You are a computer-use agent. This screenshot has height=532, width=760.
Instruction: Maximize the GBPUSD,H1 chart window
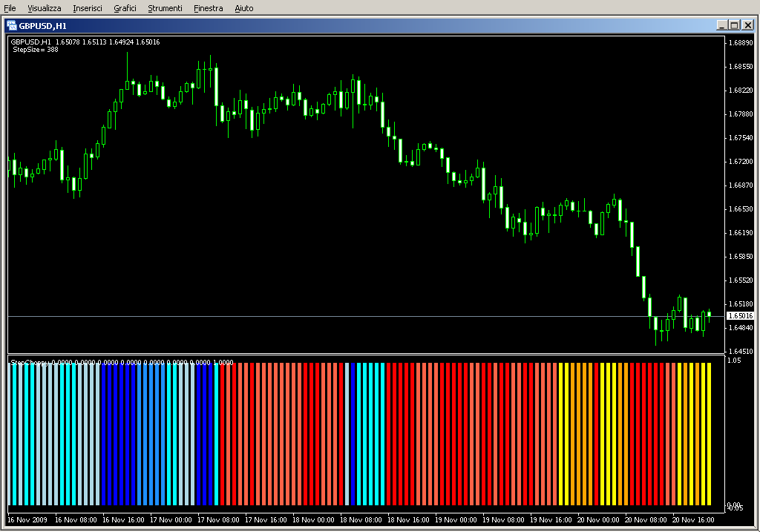point(734,25)
